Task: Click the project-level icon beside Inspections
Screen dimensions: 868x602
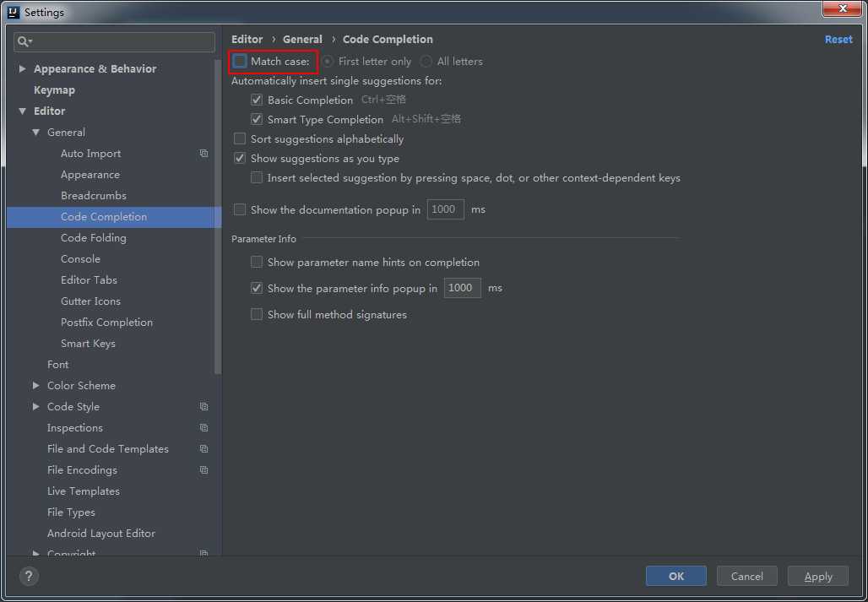Action: coord(203,428)
